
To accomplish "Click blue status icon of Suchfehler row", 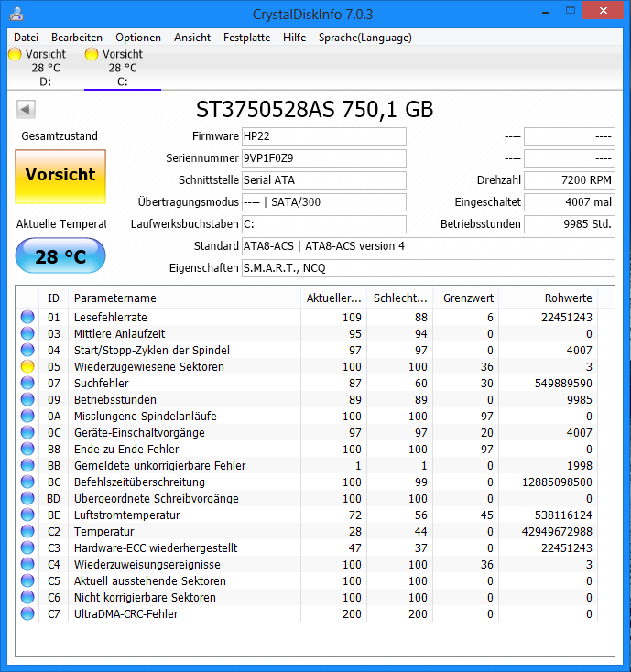I will point(27,383).
